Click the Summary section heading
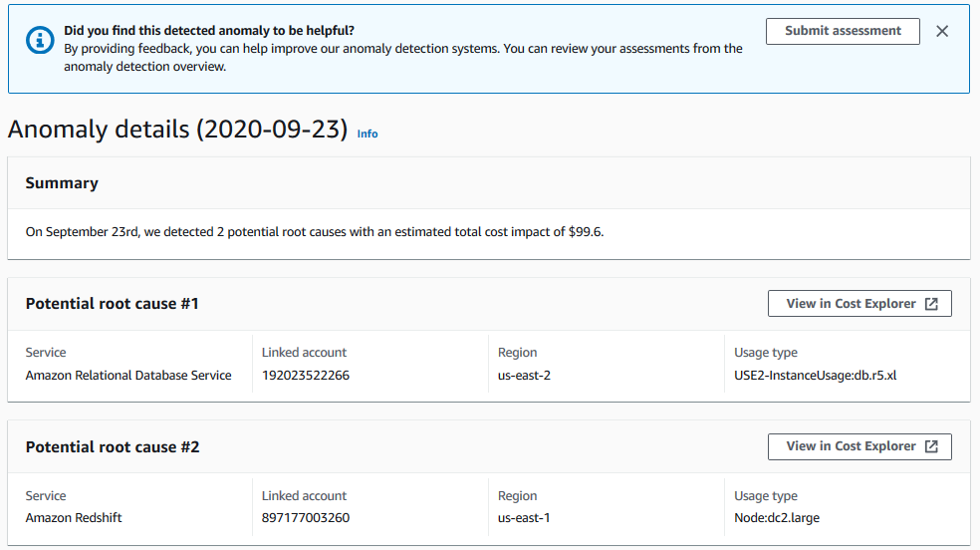Screen dimensions: 980x550 [62, 183]
